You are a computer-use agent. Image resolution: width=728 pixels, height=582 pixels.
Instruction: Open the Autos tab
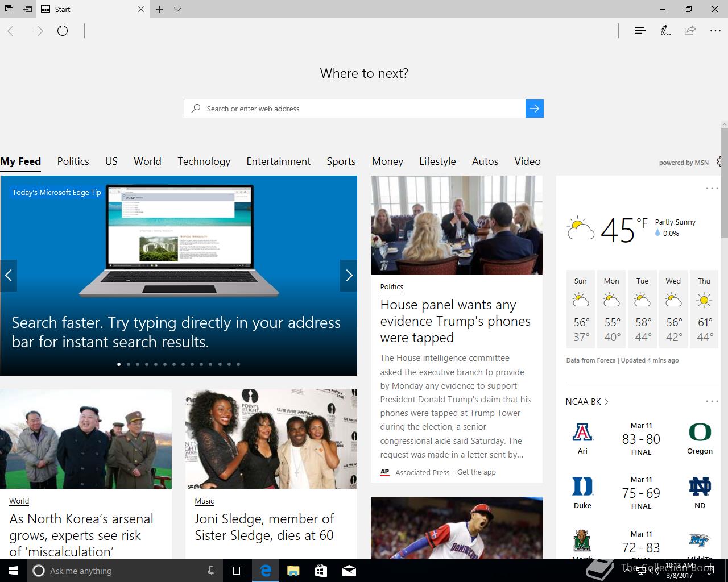pos(485,161)
